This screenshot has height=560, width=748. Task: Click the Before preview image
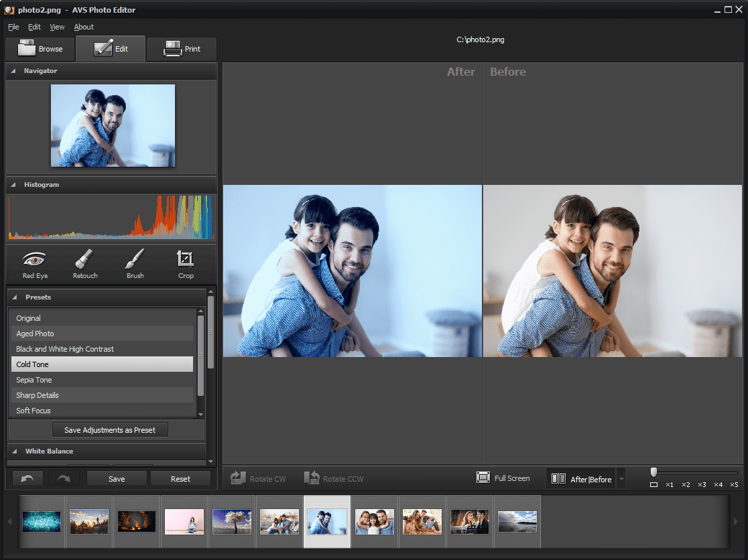[613, 271]
